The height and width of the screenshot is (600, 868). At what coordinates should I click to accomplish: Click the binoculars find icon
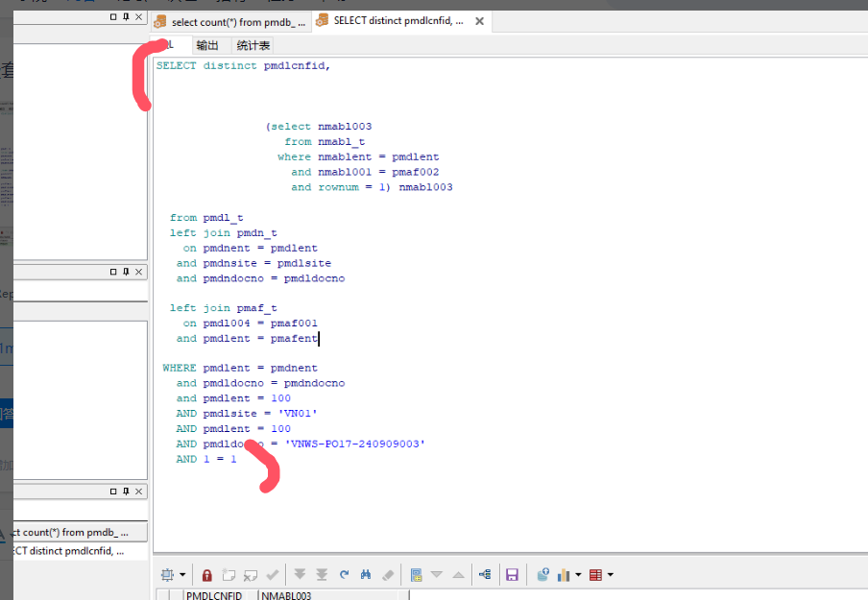click(366, 574)
